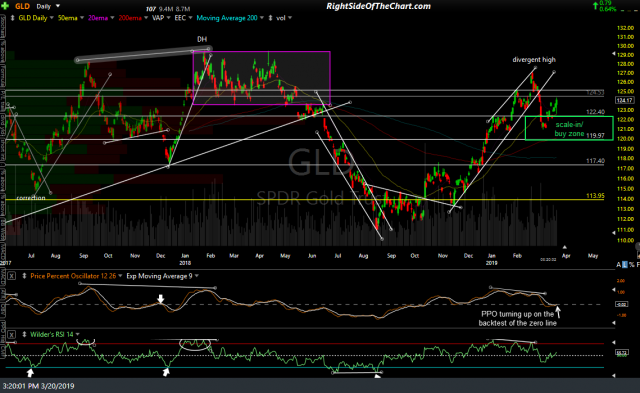The height and width of the screenshot is (393, 640).
Task: Click the upper scale triangle of the RSI pane
Action: [x=613, y=342]
